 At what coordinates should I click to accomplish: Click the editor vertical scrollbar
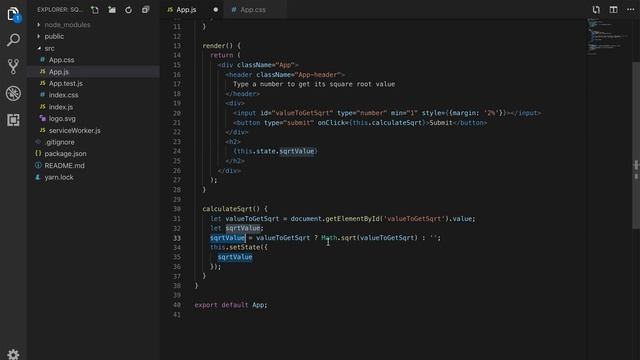(636, 145)
